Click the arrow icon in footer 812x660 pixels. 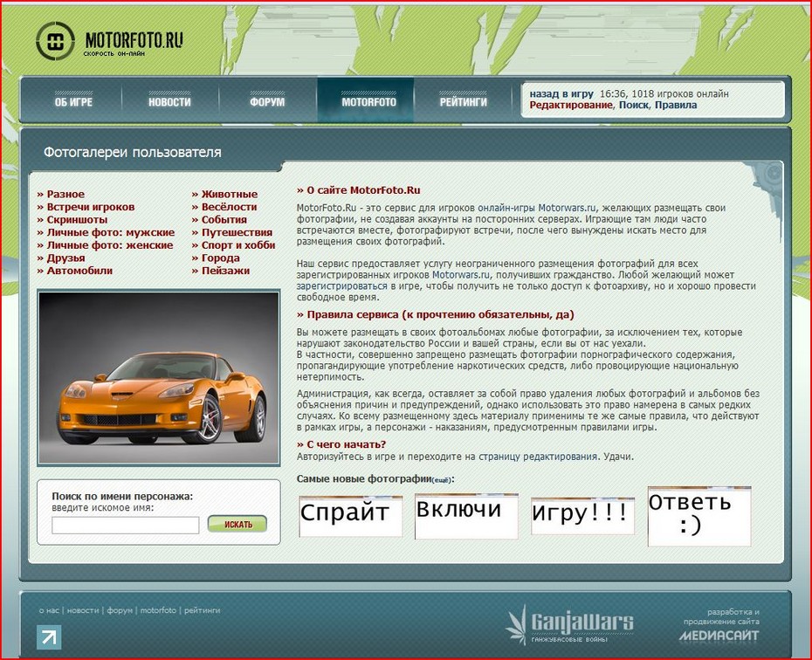coord(49,637)
